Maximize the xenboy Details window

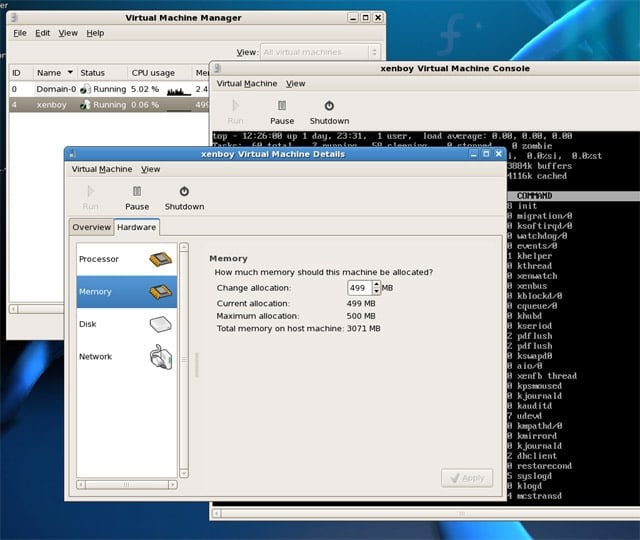[x=486, y=154]
